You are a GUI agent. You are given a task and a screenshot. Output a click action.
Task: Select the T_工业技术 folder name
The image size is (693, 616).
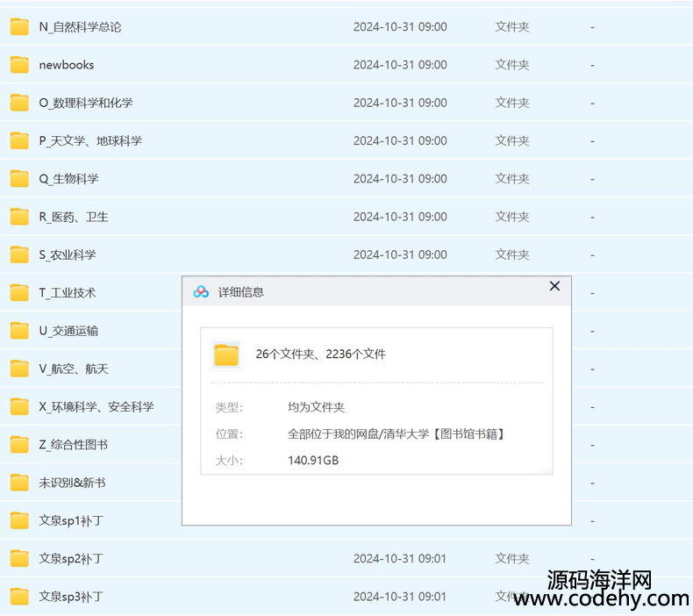coord(68,293)
